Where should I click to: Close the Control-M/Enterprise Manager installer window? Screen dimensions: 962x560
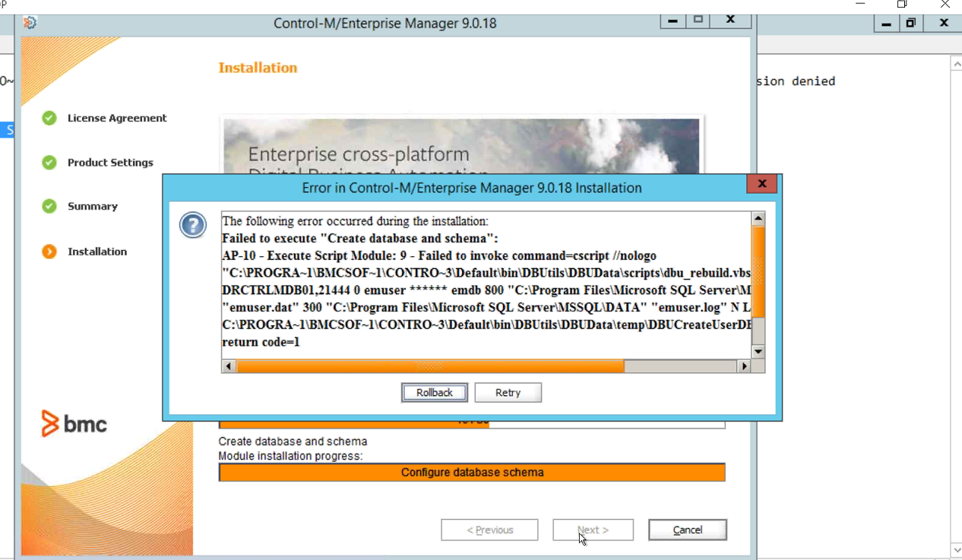tap(731, 21)
